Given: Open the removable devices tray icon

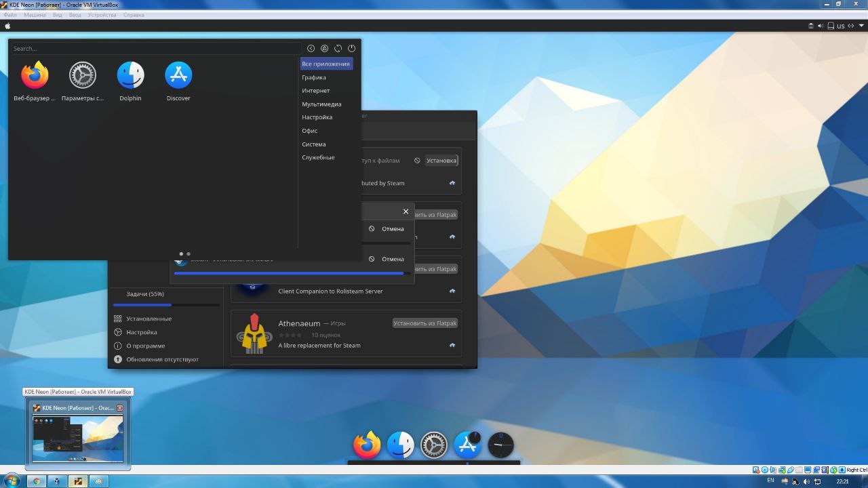Looking at the screenshot, I should pyautogui.click(x=831, y=26).
